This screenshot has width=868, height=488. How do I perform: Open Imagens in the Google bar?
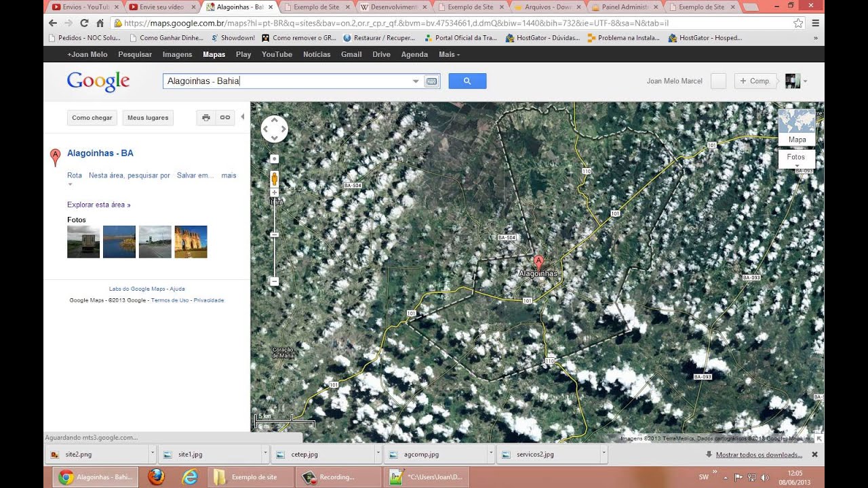click(178, 54)
